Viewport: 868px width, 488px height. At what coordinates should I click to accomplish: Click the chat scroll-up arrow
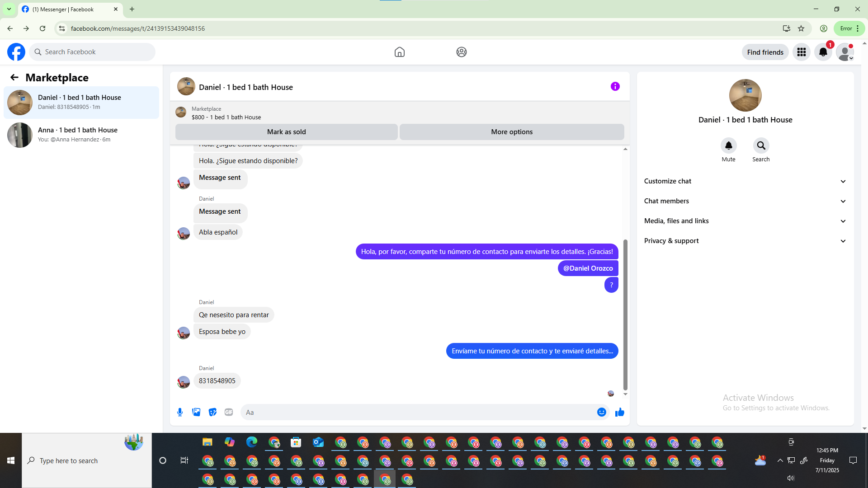tap(625, 149)
